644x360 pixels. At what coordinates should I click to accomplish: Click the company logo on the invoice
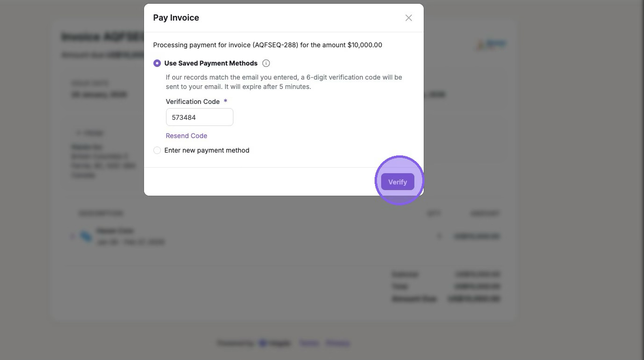point(491,44)
